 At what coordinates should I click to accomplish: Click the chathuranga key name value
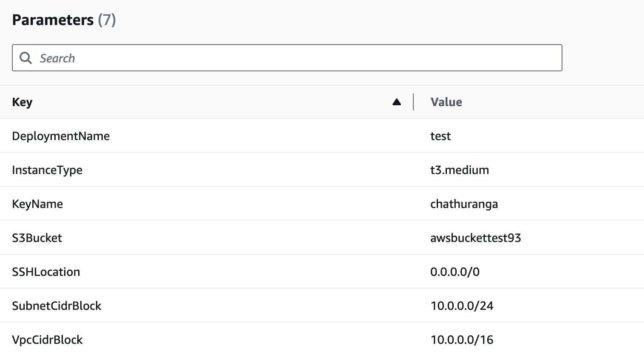464,204
